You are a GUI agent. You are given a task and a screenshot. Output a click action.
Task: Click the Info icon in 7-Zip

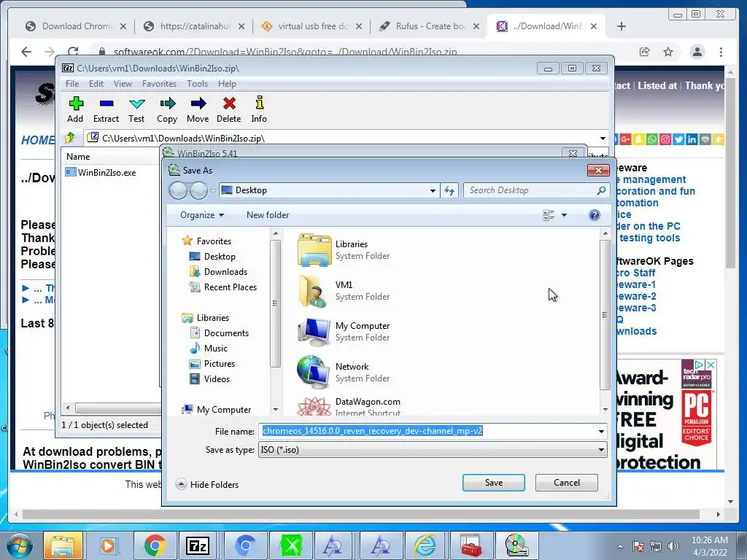[x=259, y=103]
